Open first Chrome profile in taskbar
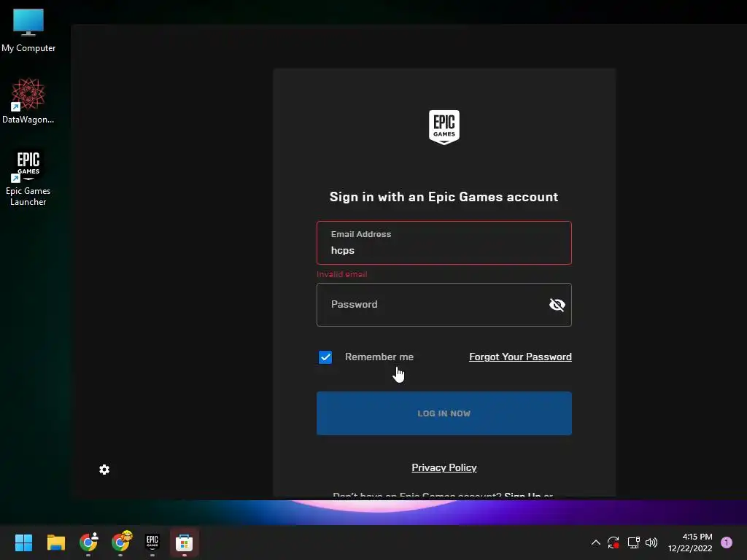Image resolution: width=747 pixels, height=560 pixels. pyautogui.click(x=88, y=542)
